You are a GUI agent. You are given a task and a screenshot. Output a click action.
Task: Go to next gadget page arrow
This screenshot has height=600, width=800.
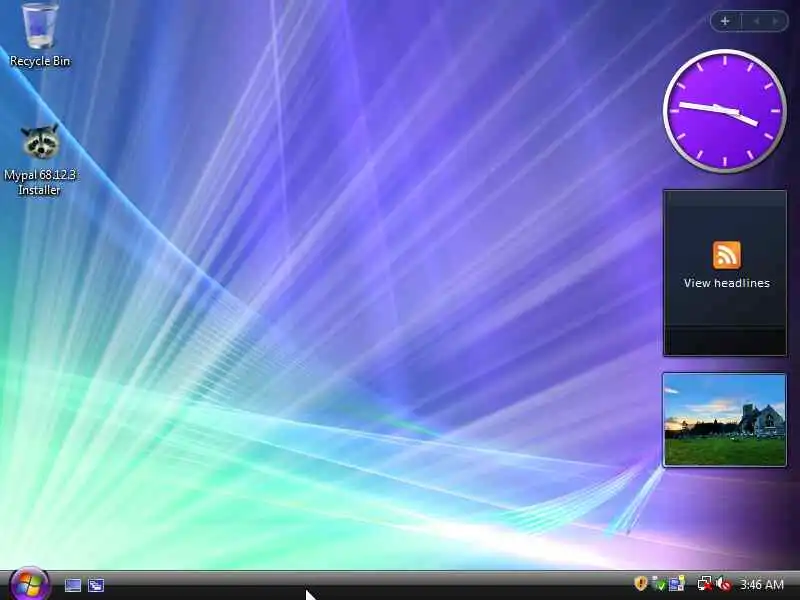coord(776,21)
